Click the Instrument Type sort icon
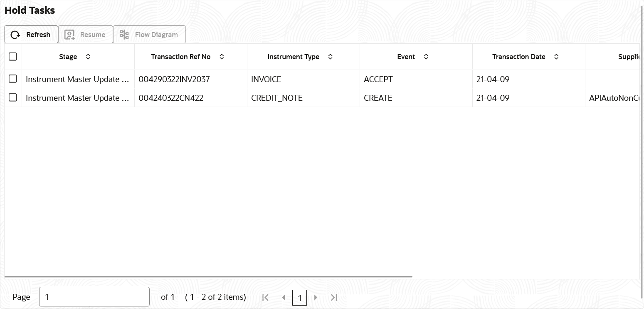Viewport: 644px width, 311px height. tap(330, 56)
